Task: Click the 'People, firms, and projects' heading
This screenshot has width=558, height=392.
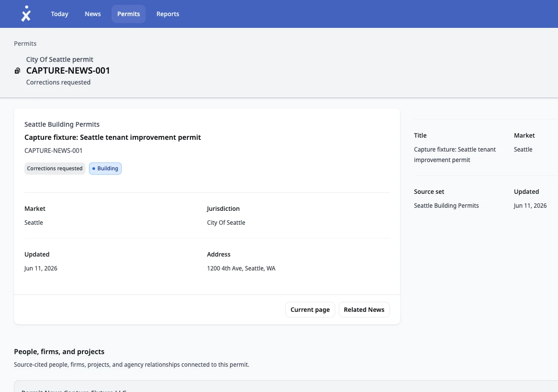Action: [59, 351]
